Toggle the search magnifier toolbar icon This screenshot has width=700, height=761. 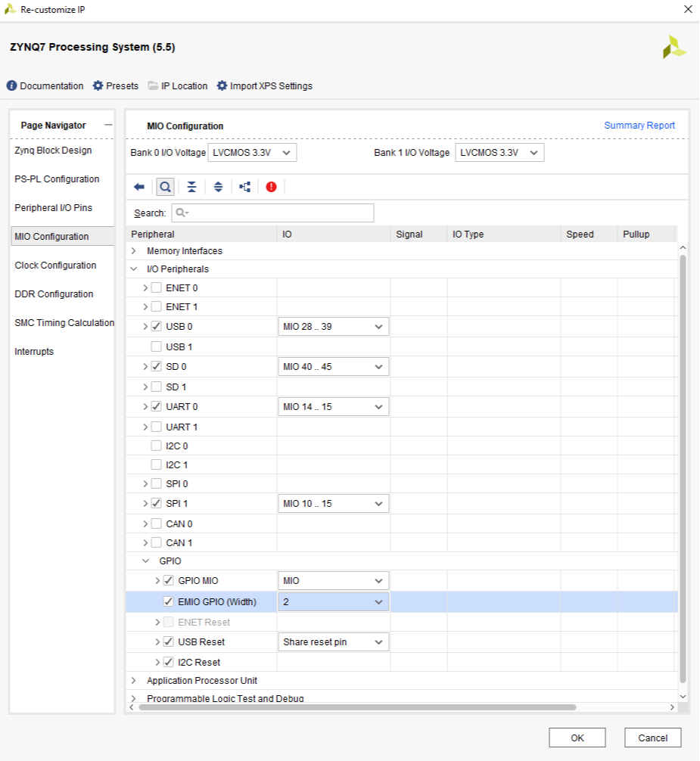165,187
